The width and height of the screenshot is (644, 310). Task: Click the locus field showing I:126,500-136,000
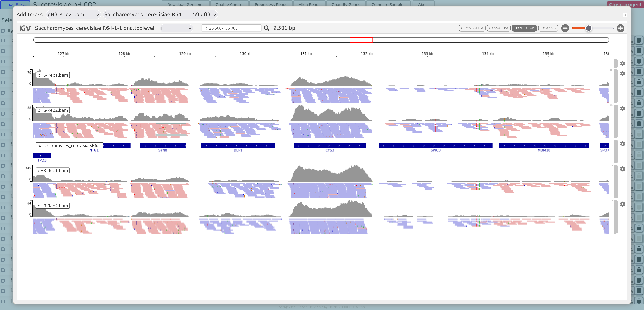(231, 28)
